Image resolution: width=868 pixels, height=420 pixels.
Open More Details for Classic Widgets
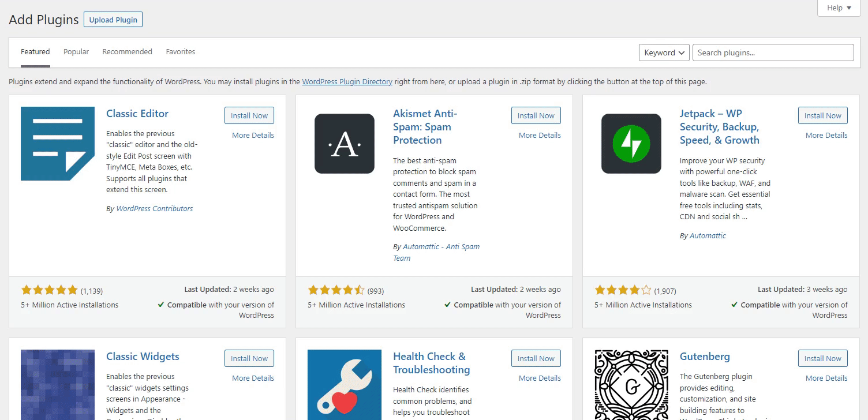(253, 378)
